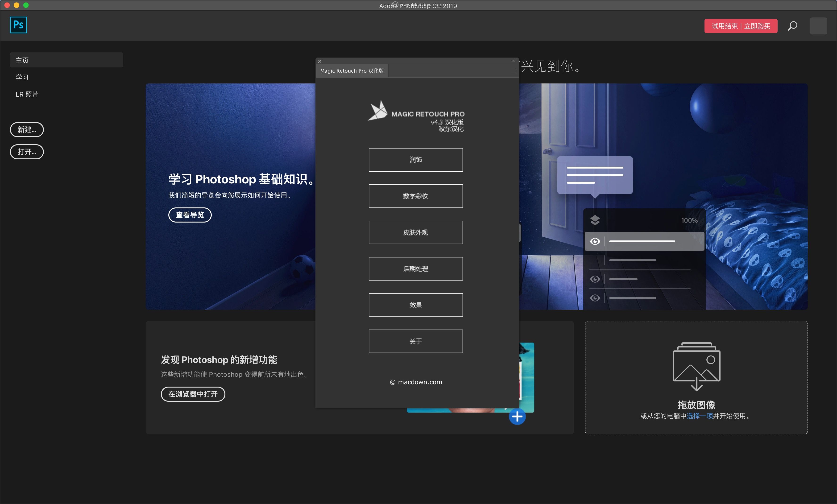Open the 关于 about section
Image resolution: width=837 pixels, height=504 pixels.
point(416,341)
